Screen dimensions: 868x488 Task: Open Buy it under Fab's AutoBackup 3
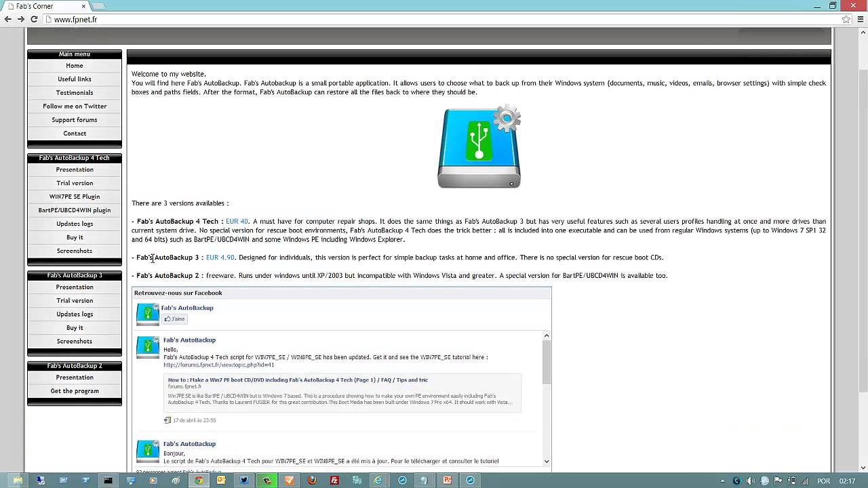pos(75,327)
